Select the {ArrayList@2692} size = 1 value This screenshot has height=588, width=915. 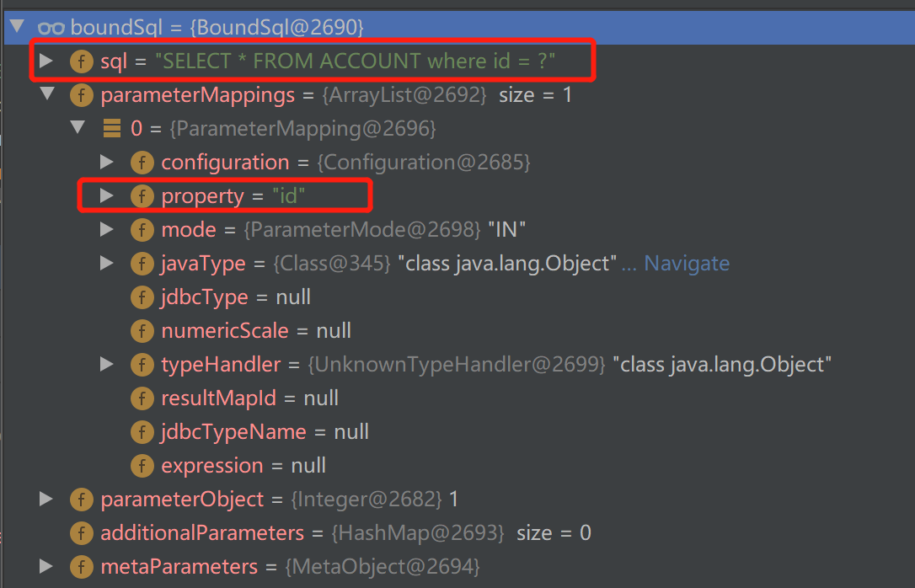tap(447, 95)
